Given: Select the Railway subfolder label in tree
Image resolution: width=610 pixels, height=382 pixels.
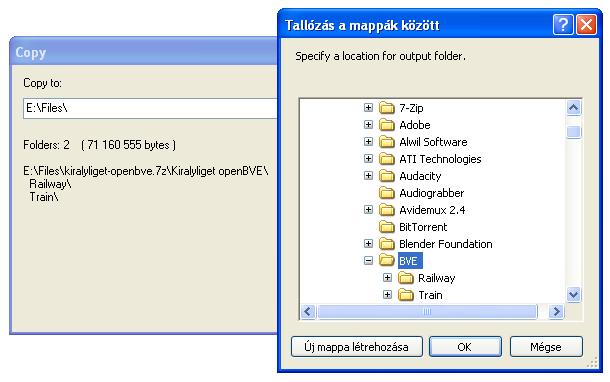Looking at the screenshot, I should point(436,278).
